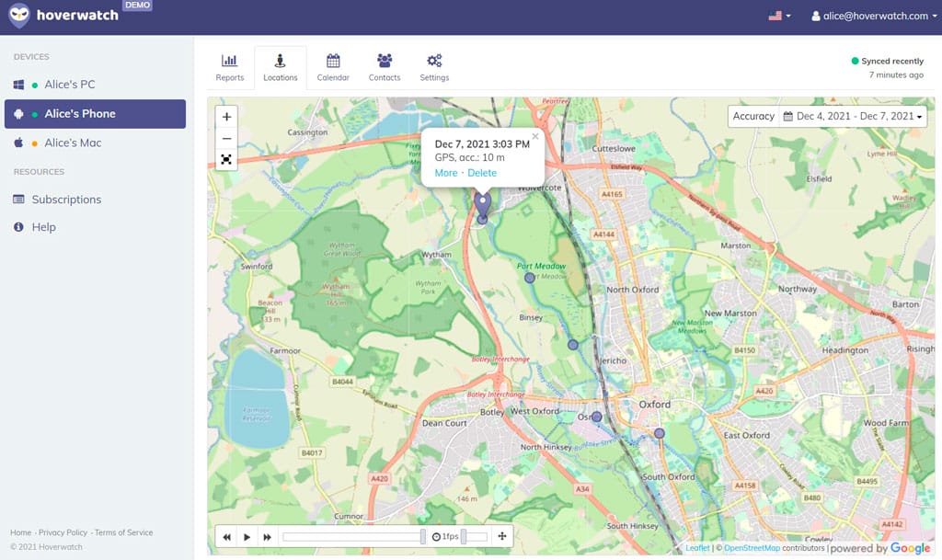This screenshot has width=942, height=560.
Task: Open the language flag dropdown
Action: click(x=779, y=17)
